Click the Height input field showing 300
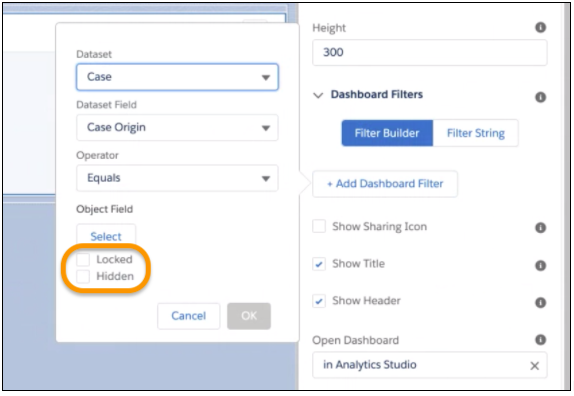The image size is (574, 396). 429,52
